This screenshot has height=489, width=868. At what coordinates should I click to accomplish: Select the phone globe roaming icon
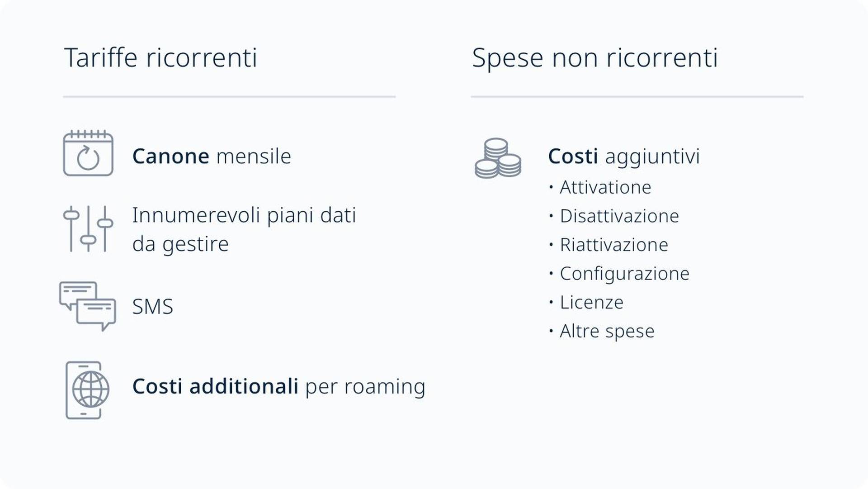[x=88, y=390]
